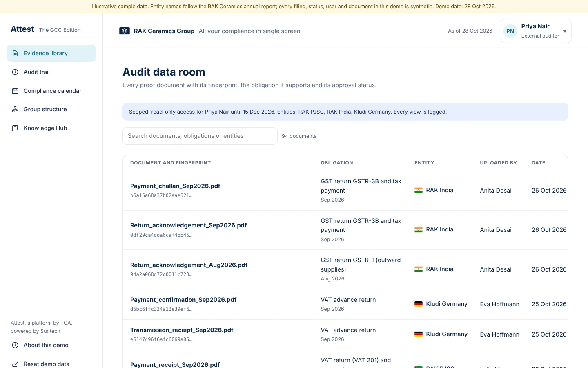588x368 pixels.
Task: Focus the Search documents input field
Action: 200,136
